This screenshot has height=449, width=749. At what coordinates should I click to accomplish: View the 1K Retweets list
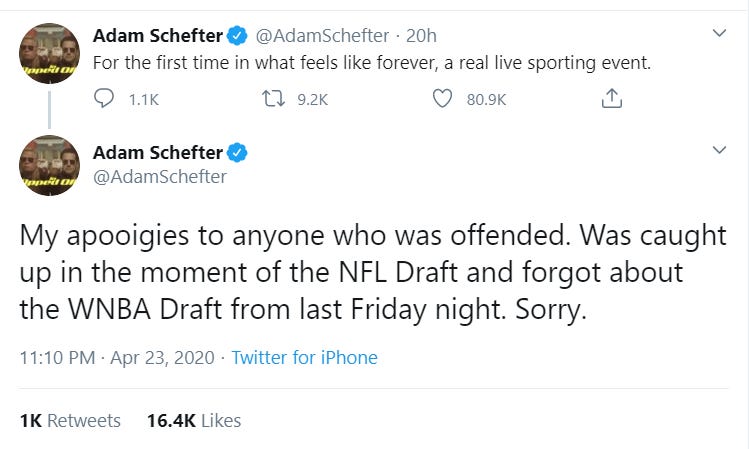coord(70,421)
